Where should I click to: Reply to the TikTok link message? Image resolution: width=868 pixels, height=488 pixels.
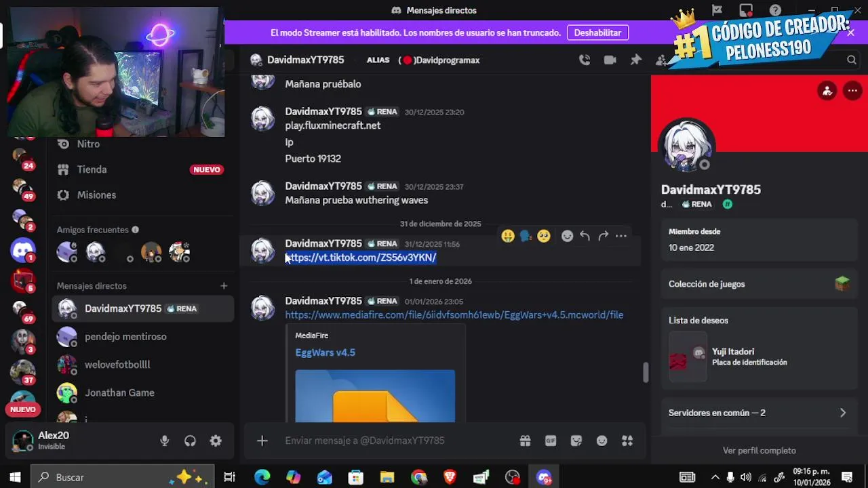[x=585, y=236]
